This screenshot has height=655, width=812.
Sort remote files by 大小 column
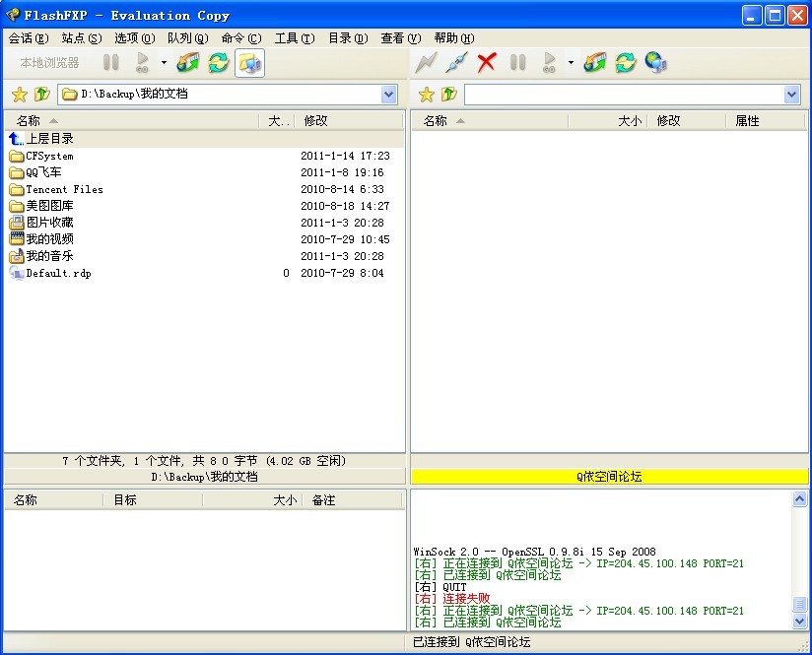coord(608,121)
